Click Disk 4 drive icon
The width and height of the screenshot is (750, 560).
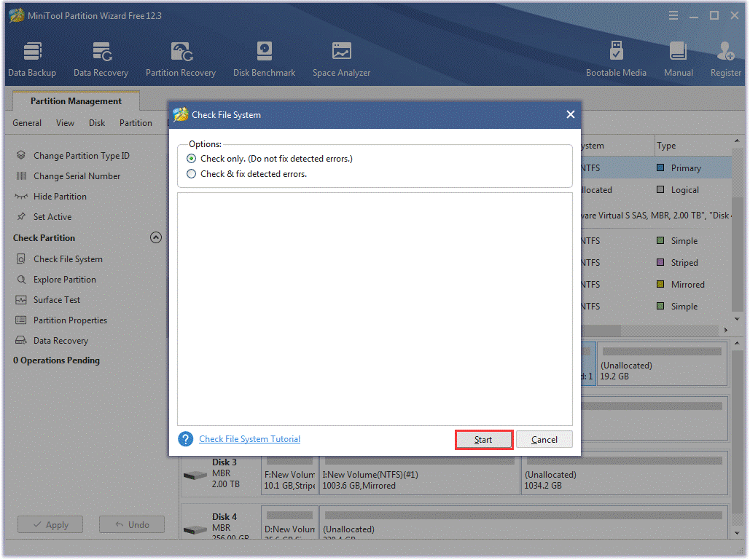(195, 530)
